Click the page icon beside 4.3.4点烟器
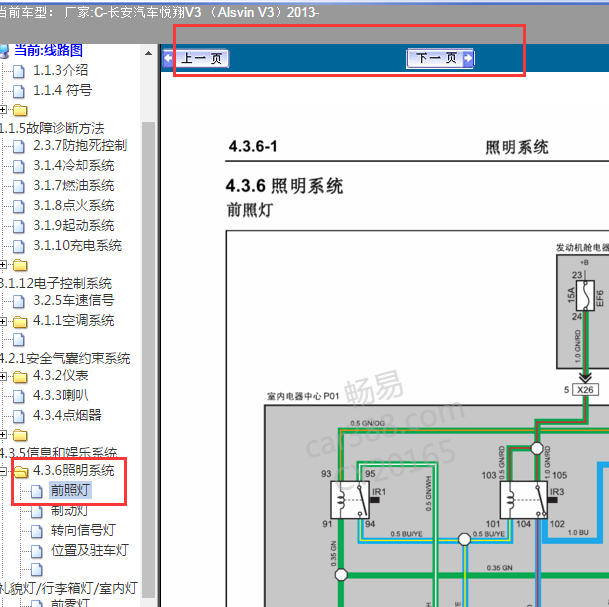609x607 pixels. [18, 416]
